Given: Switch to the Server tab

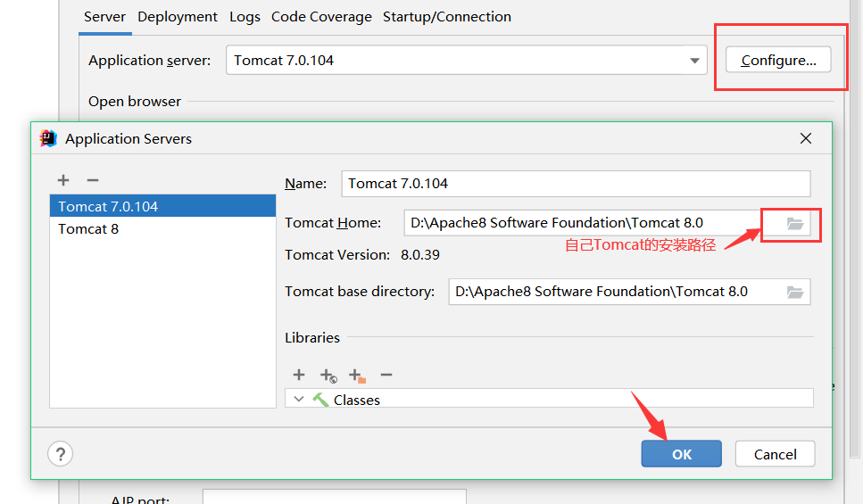Looking at the screenshot, I should [104, 17].
